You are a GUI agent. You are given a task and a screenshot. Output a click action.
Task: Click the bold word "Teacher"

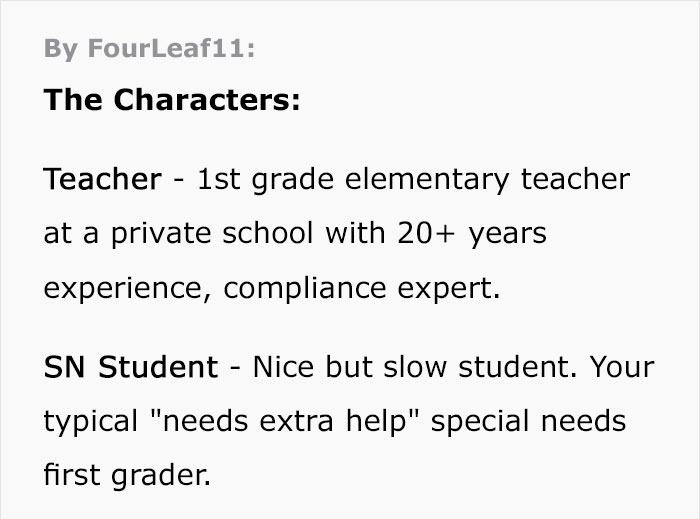pyautogui.click(x=102, y=179)
